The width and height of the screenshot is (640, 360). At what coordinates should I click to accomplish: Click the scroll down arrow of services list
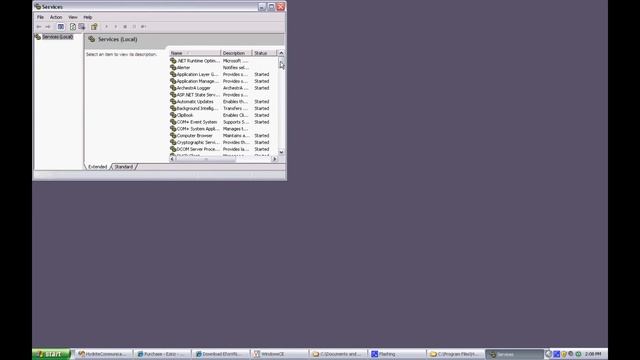click(x=281, y=152)
